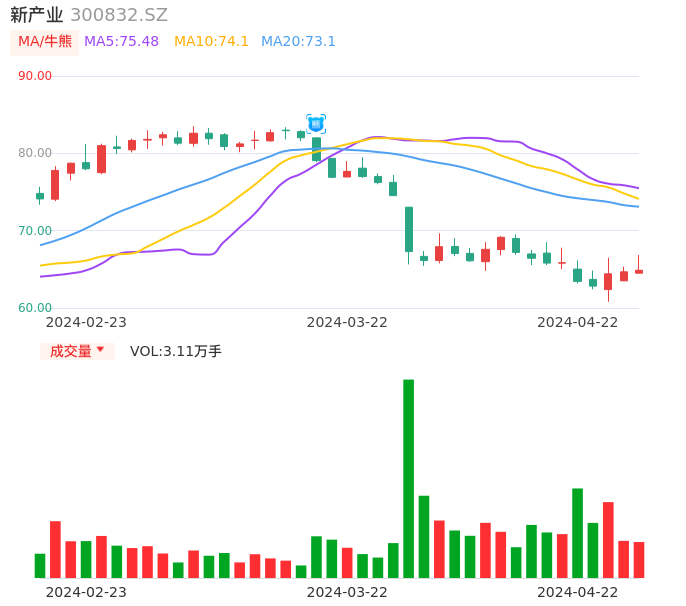This screenshot has width=686, height=606.
Task: Click the VOL:3.11万手 volume readout
Action: tap(176, 351)
